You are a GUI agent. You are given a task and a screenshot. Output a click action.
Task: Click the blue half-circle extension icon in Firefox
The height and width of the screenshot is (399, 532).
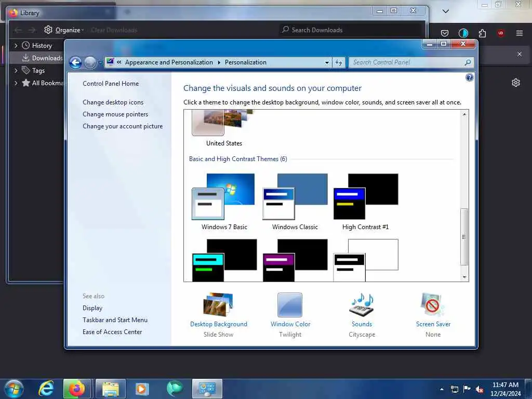tap(463, 33)
